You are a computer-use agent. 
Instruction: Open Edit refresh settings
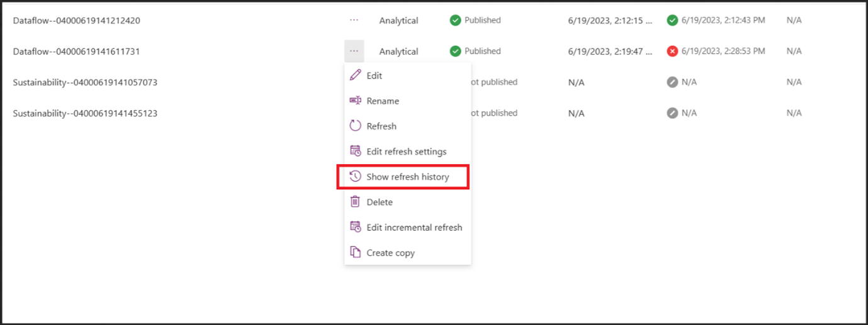tap(408, 151)
